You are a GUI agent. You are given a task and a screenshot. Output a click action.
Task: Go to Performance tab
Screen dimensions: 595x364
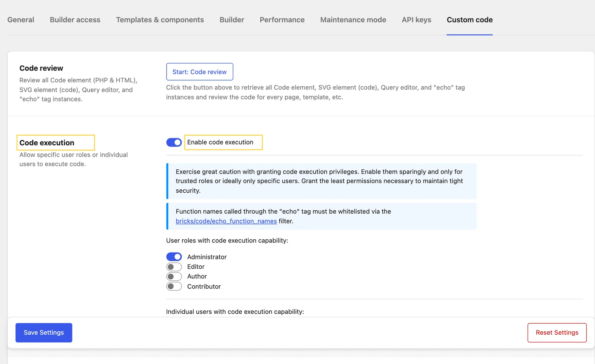tap(282, 20)
